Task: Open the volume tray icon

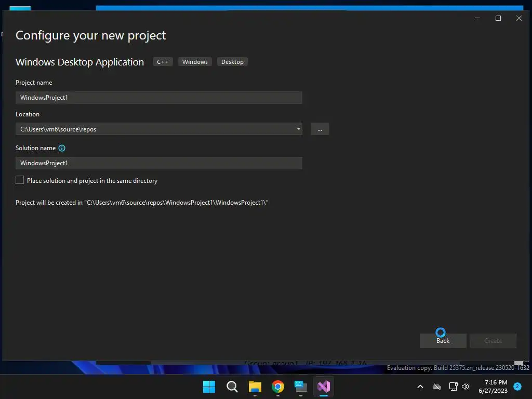Action: click(465, 387)
